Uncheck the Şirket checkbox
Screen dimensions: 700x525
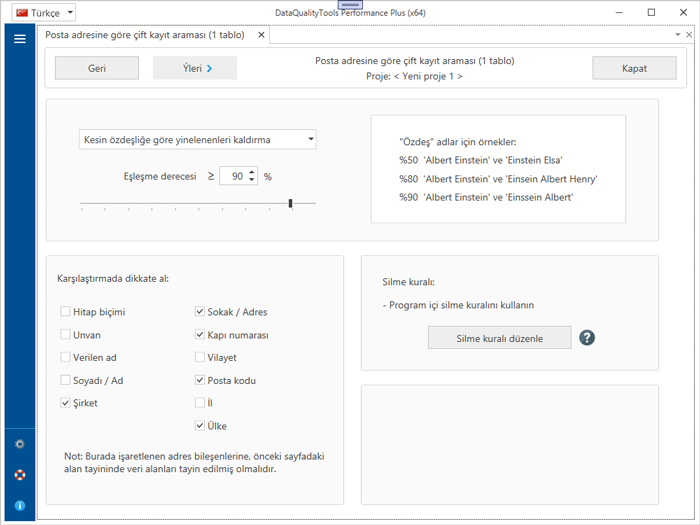tap(66, 403)
